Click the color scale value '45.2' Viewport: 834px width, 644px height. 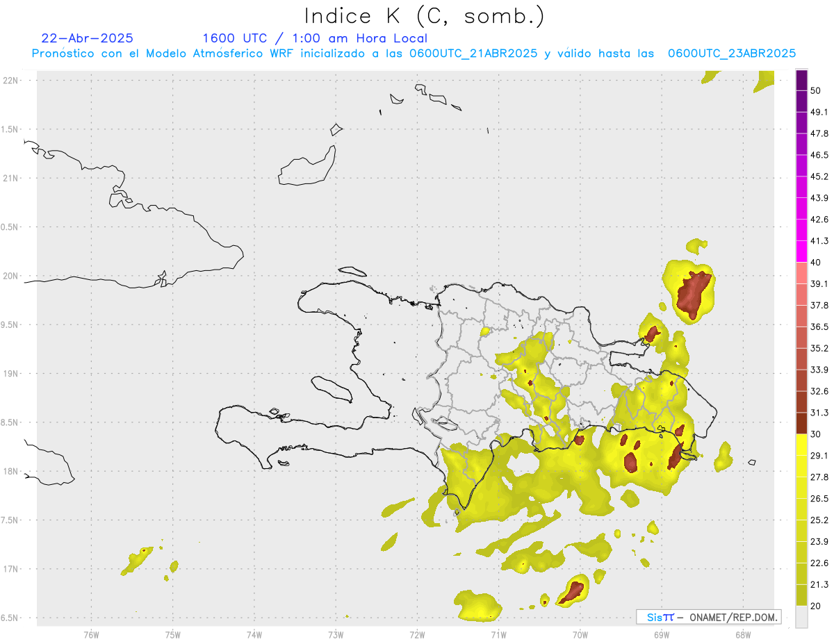[819, 176]
